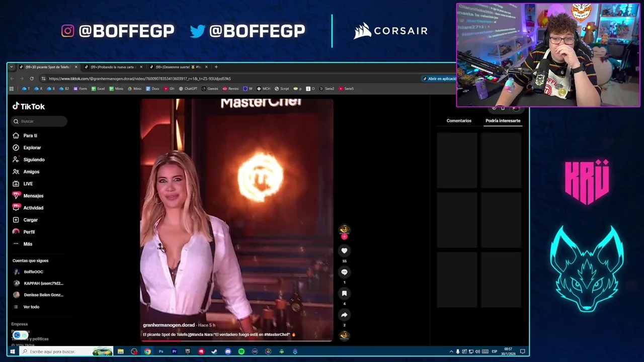
Task: Open Premiere Pro from taskbar
Action: (x=175, y=351)
